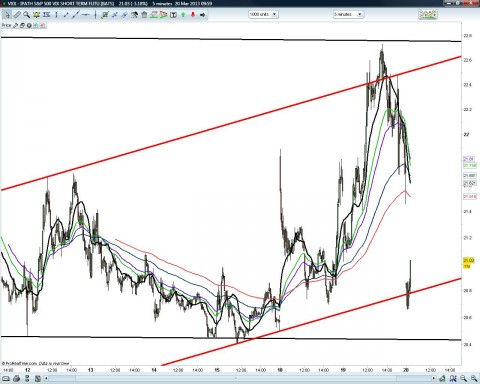This screenshot has width=480, height=384.
Task: Click the red down arrow marker tool
Action: (193, 15)
